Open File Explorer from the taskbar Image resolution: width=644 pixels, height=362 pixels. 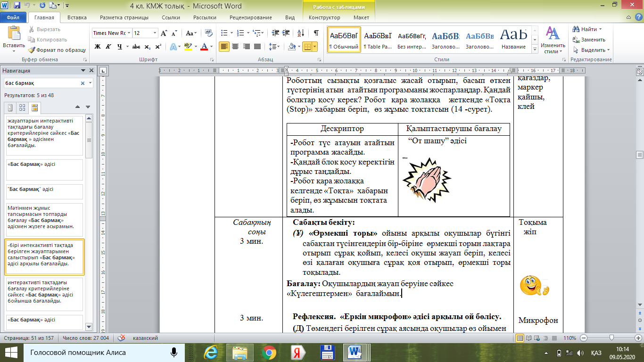(240, 353)
